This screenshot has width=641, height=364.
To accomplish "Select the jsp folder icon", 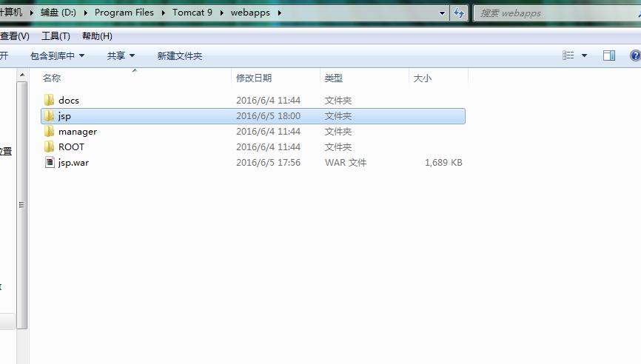I will pos(49,115).
